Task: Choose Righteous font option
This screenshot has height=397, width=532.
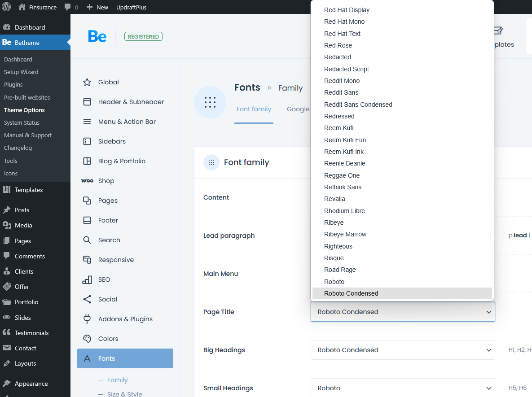Action: coord(402,246)
